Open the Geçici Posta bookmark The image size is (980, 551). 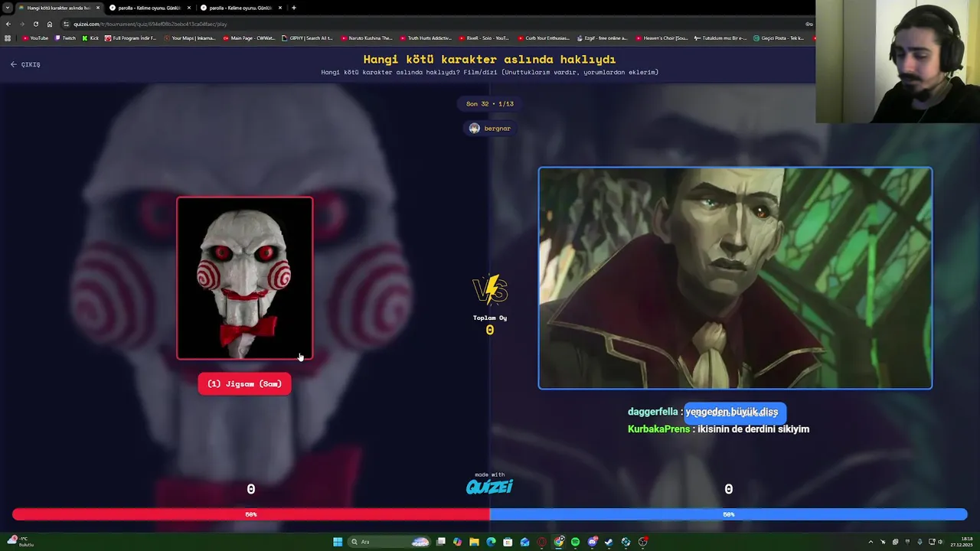779,37
